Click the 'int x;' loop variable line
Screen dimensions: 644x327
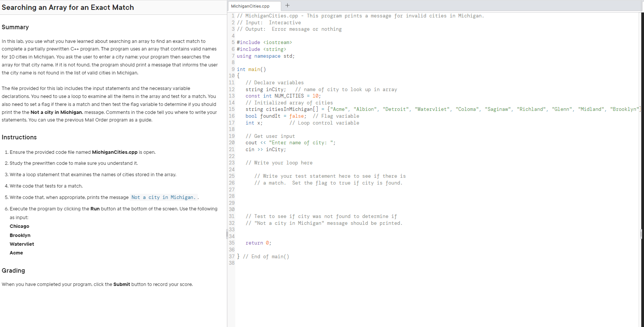pos(254,123)
